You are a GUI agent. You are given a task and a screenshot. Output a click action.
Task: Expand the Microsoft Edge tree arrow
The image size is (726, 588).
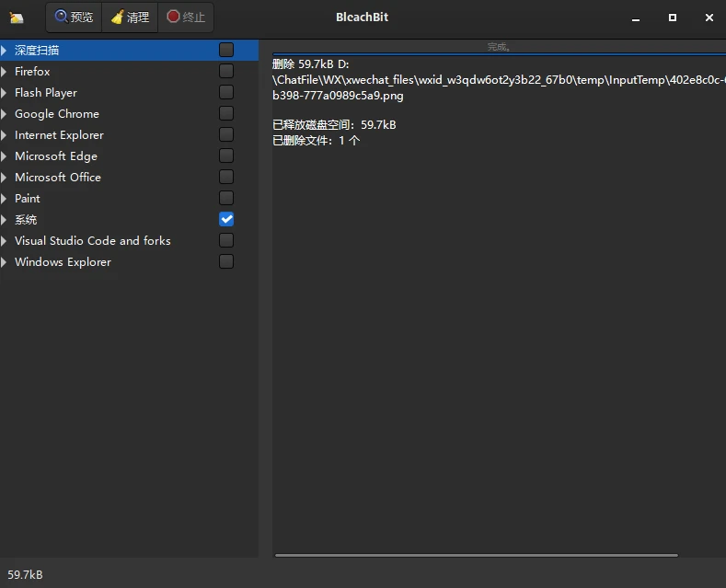click(x=4, y=156)
